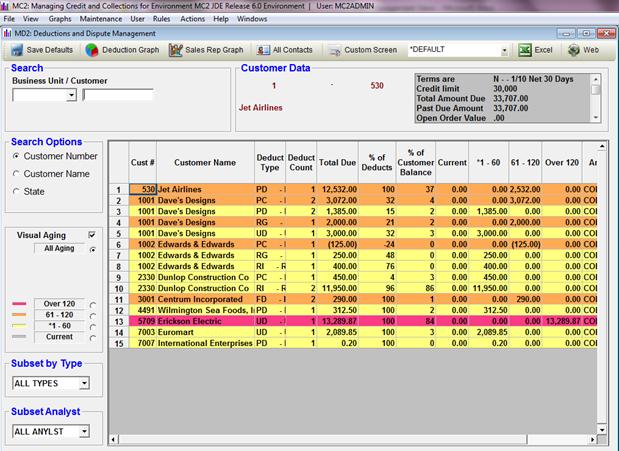Click the Over 120 aging label button
The height and width of the screenshot is (451, 619).
59,304
